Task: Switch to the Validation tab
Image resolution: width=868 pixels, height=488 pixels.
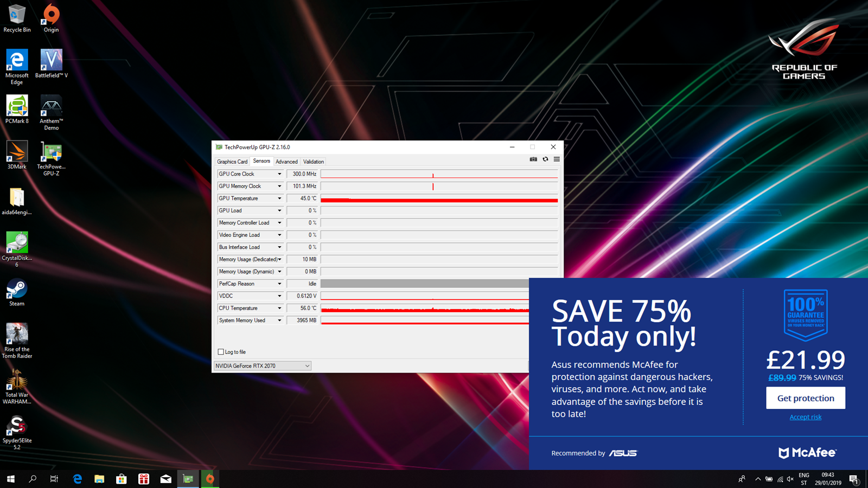Action: [314, 162]
